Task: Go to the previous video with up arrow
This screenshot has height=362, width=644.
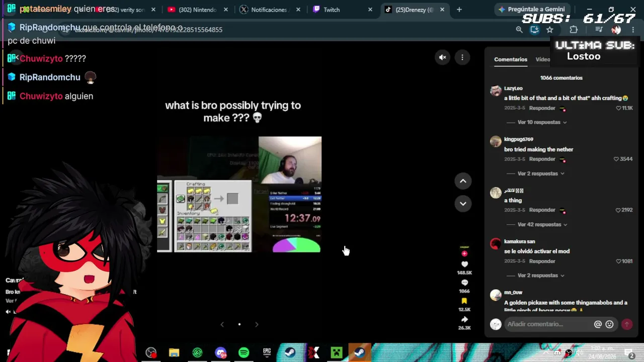Action: pyautogui.click(x=463, y=181)
